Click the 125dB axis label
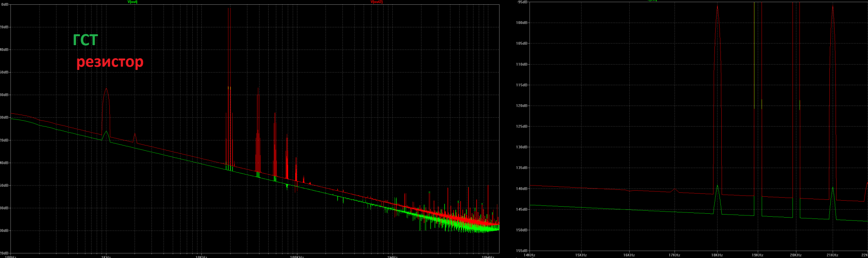The image size is (868, 258). coord(522,126)
